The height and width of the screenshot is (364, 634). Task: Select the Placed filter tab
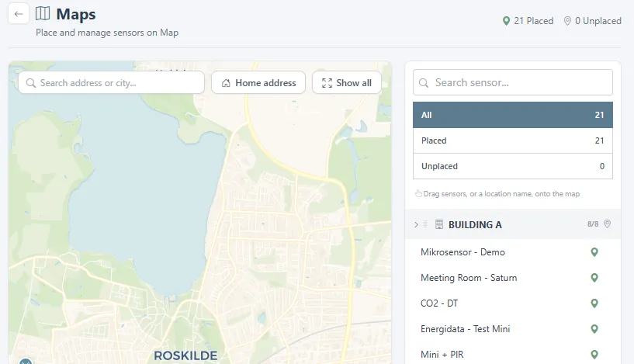(x=513, y=140)
